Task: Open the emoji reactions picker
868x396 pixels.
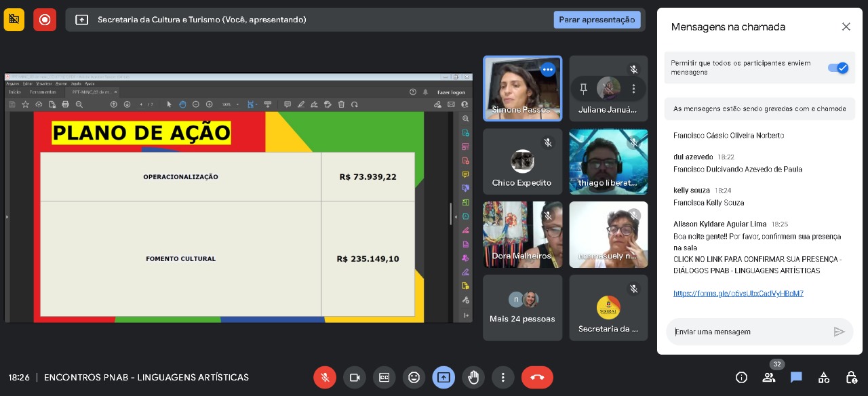Action: click(x=414, y=378)
